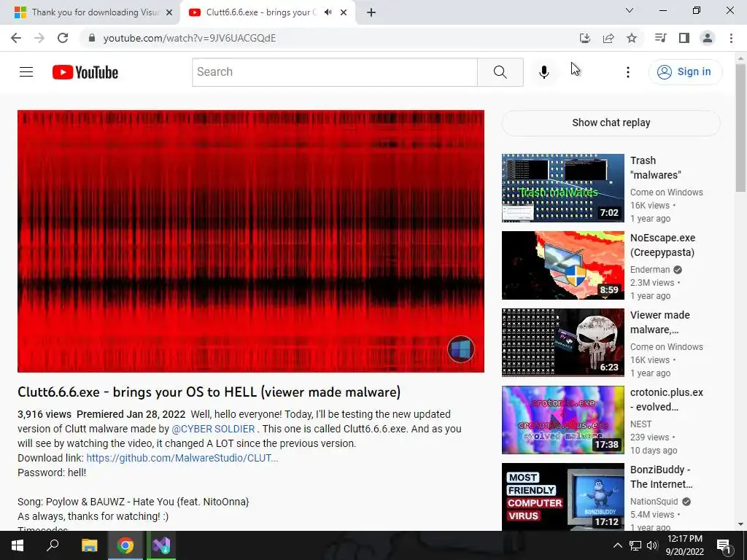Click the NoEscape.exe (Creepypasta) title
The width and height of the screenshot is (747, 560).
(x=662, y=245)
